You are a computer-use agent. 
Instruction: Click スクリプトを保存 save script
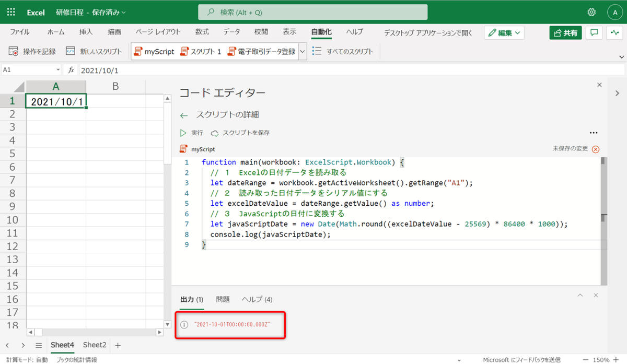(240, 133)
